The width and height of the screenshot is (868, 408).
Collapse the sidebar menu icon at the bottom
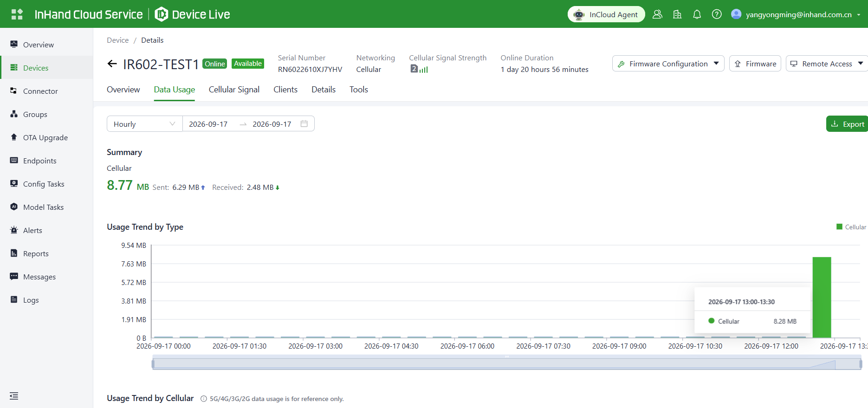click(14, 396)
